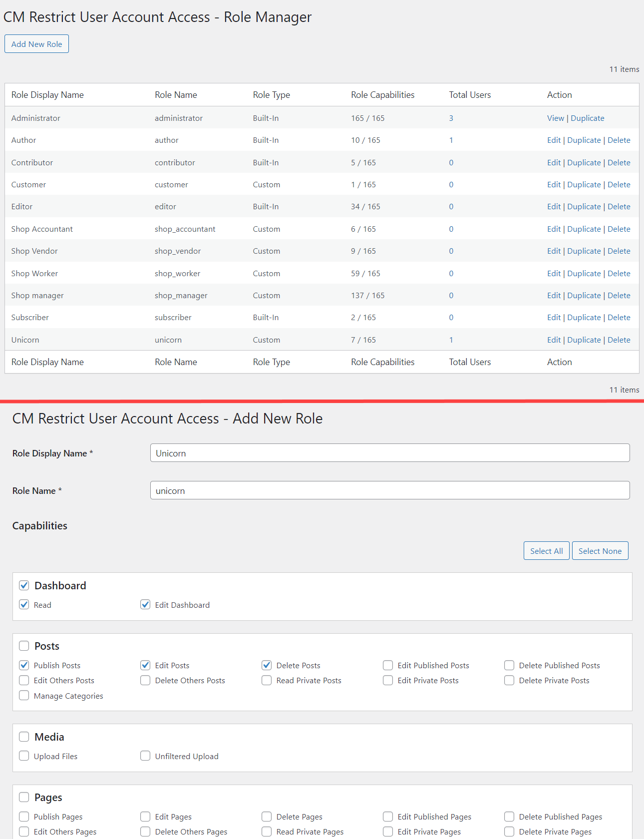
Task: View the Administrator role
Action: click(x=555, y=118)
